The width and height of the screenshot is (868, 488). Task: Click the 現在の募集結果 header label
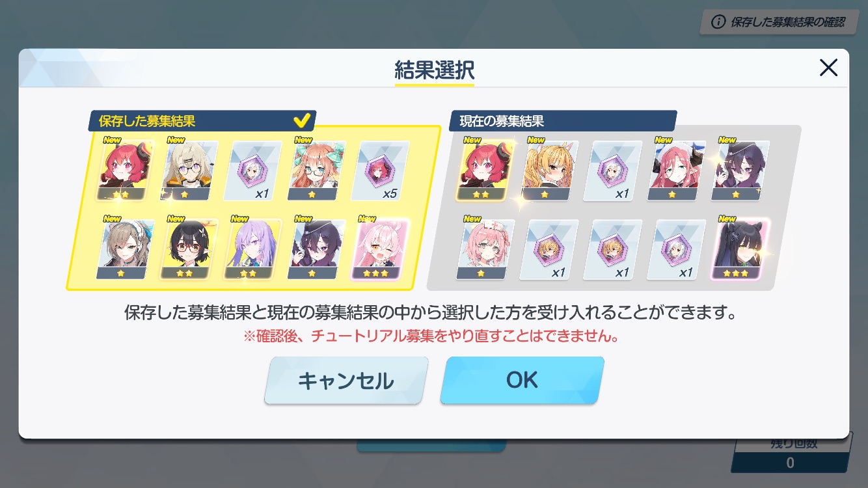(502, 121)
